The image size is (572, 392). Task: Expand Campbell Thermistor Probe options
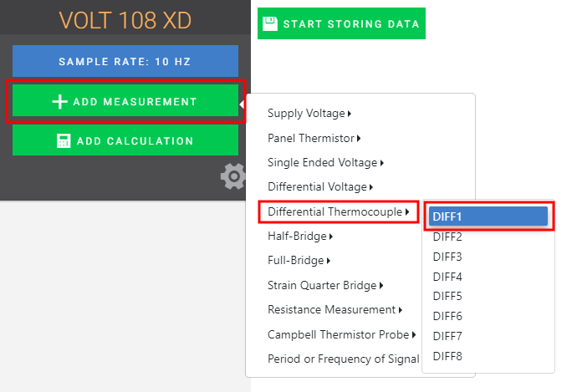342,335
